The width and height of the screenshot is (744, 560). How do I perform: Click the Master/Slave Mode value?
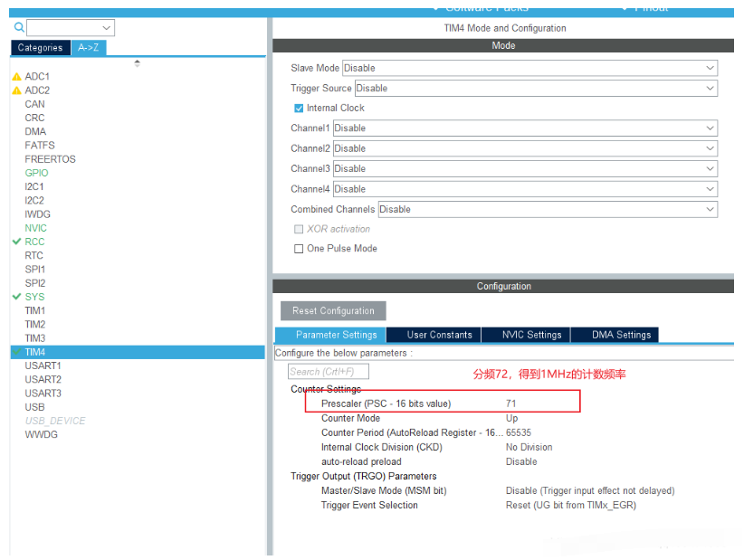tap(590, 490)
